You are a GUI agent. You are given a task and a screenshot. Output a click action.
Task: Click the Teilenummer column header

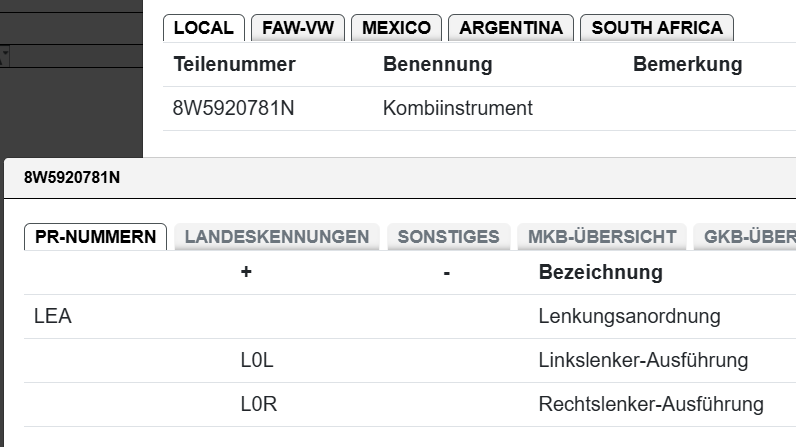tap(234, 65)
